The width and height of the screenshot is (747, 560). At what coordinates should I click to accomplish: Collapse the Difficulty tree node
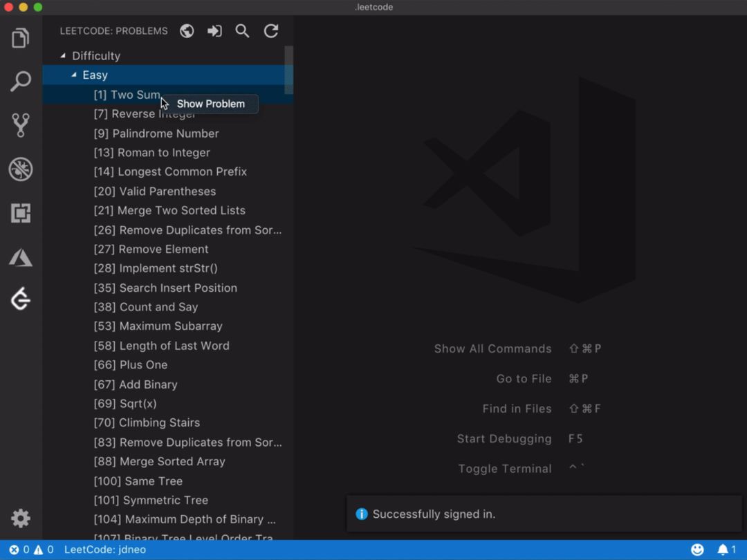[63, 56]
